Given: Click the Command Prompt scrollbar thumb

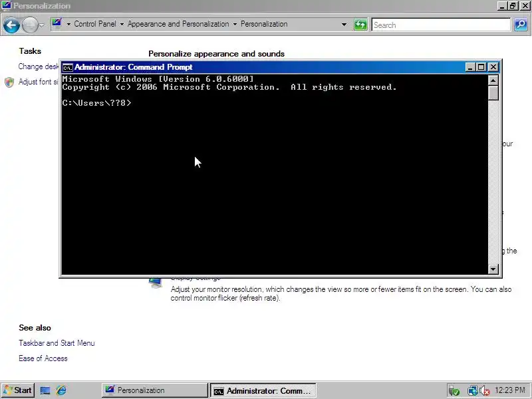Looking at the screenshot, I should (x=493, y=92).
